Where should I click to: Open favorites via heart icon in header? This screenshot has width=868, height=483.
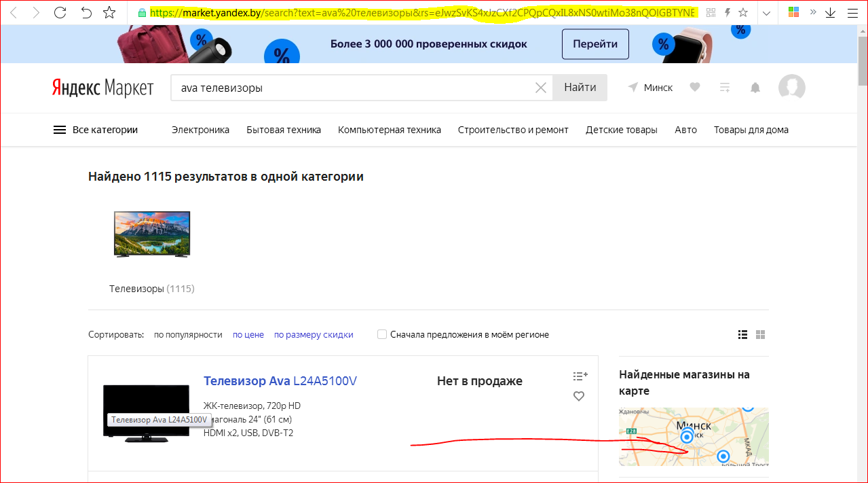click(695, 88)
